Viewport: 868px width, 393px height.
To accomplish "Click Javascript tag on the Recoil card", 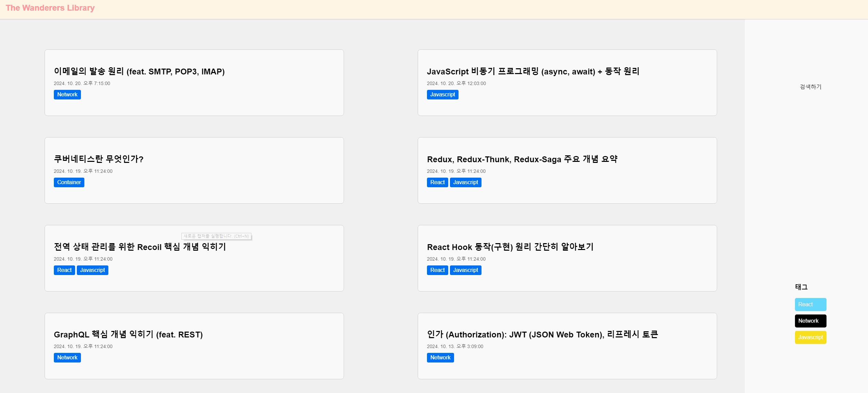I will pyautogui.click(x=93, y=270).
